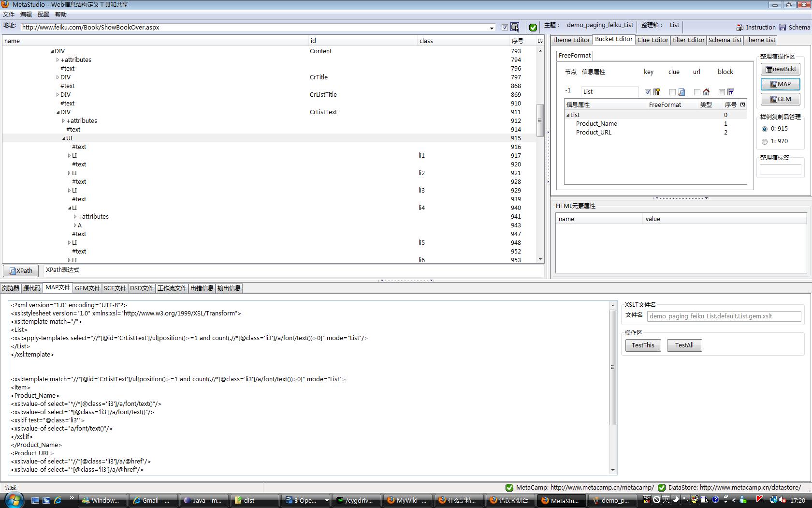Image resolution: width=812 pixels, height=508 pixels.
Task: Click the XSLT file name field
Action: pos(724,316)
